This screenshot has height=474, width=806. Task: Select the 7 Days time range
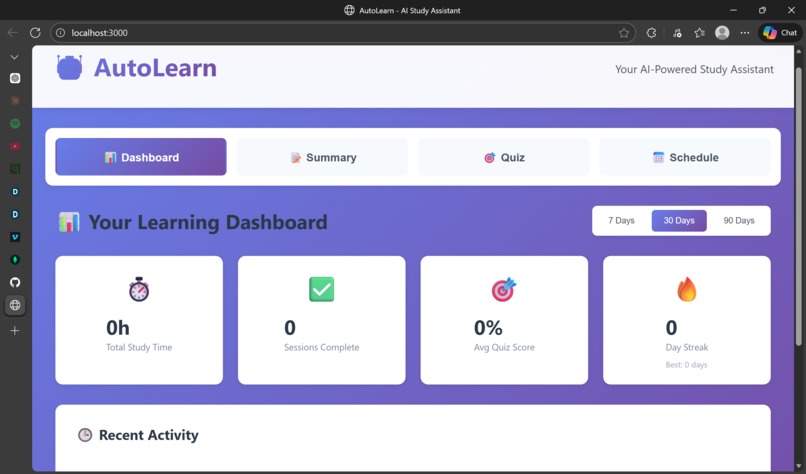point(621,221)
